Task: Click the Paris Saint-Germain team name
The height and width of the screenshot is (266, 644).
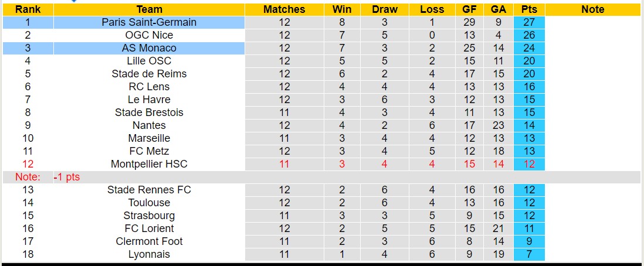Action: click(x=149, y=22)
